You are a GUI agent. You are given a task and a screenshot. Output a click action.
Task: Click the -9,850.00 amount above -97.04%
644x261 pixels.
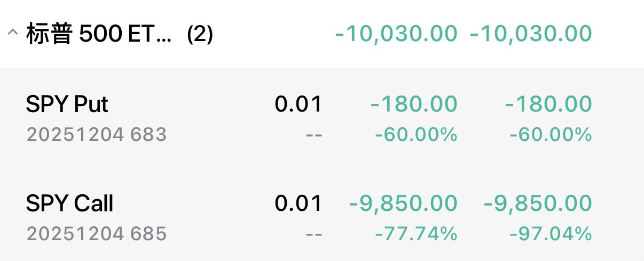[x=538, y=203]
